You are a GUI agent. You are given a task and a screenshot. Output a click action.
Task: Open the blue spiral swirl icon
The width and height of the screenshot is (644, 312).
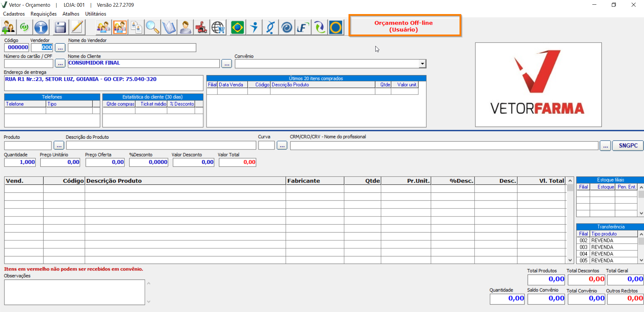click(x=287, y=27)
